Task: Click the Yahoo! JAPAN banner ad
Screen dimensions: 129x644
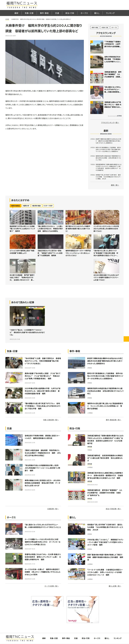Action: click(83, 610)
